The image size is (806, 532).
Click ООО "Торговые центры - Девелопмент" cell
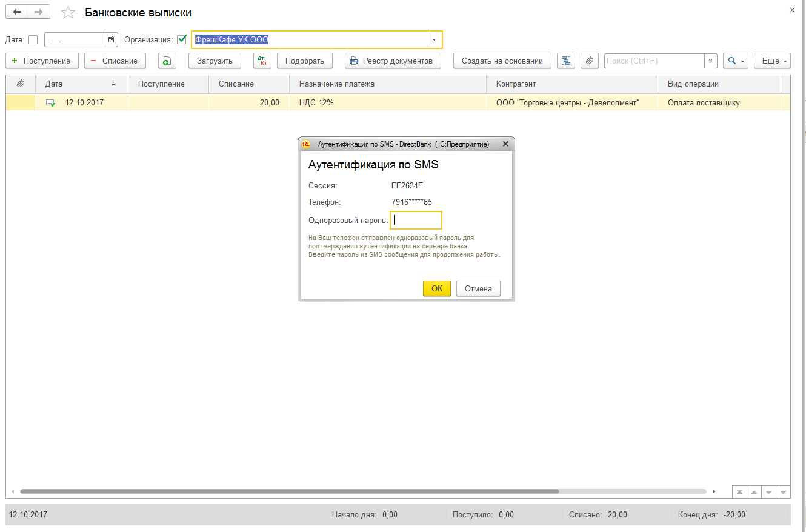coord(572,103)
